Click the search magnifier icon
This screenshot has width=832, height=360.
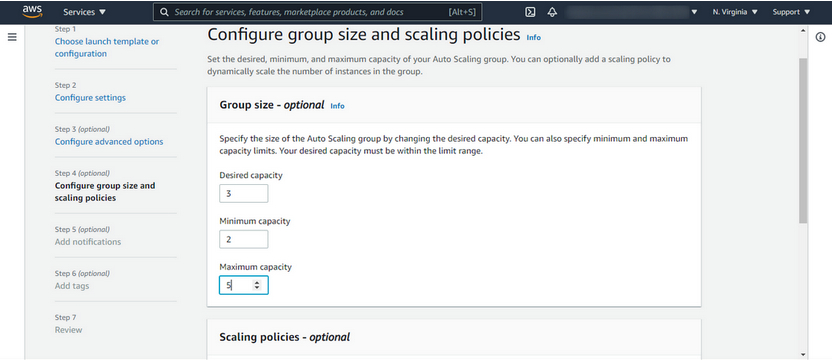(164, 12)
